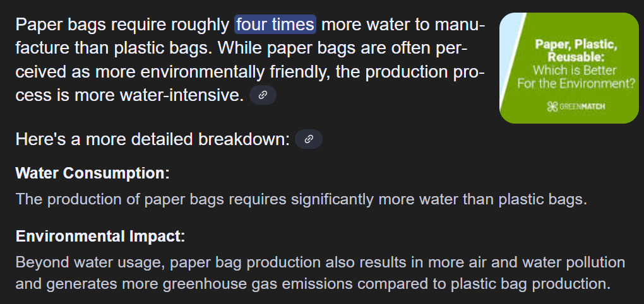Open source link icon after "water-intensive."
Image resolution: width=644 pixels, height=304 pixels.
263,95
